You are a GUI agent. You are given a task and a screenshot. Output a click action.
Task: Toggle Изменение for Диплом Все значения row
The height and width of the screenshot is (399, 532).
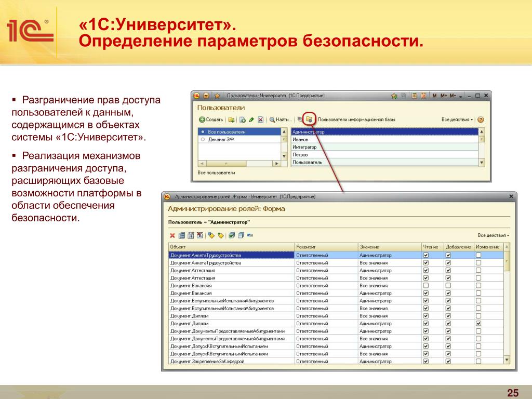click(478, 316)
